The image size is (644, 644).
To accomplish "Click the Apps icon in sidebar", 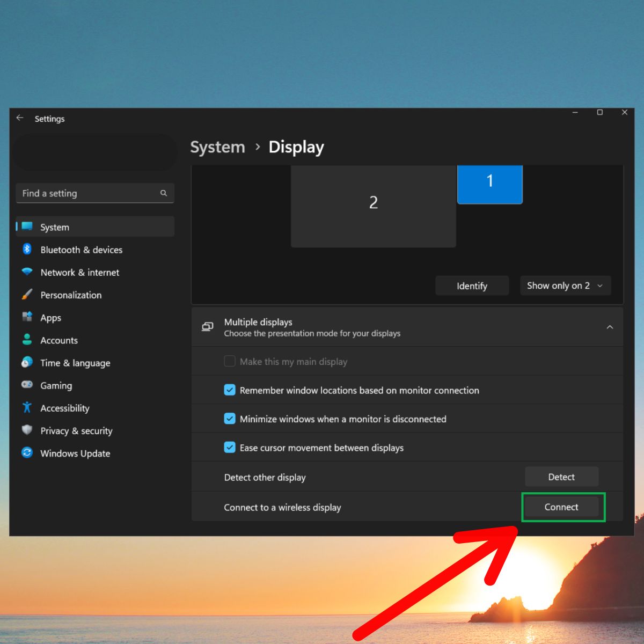I will [27, 317].
